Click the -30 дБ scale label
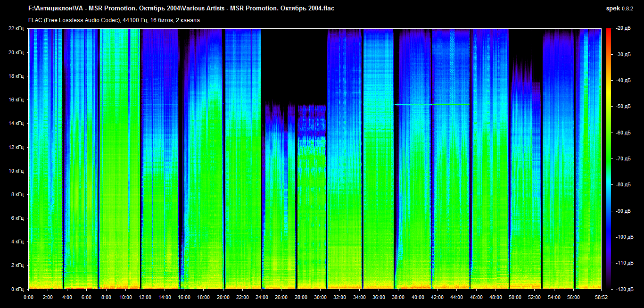This screenshot has height=308, width=644. [622, 54]
